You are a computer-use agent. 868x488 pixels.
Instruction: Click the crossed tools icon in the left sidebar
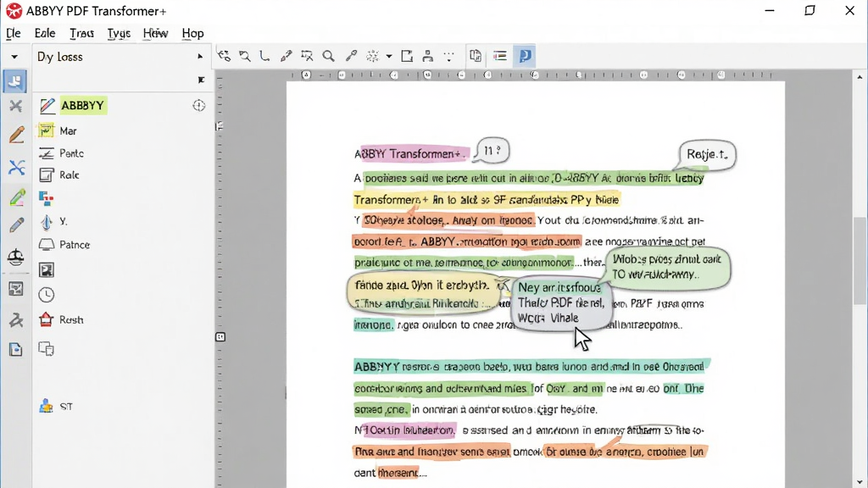[x=15, y=106]
